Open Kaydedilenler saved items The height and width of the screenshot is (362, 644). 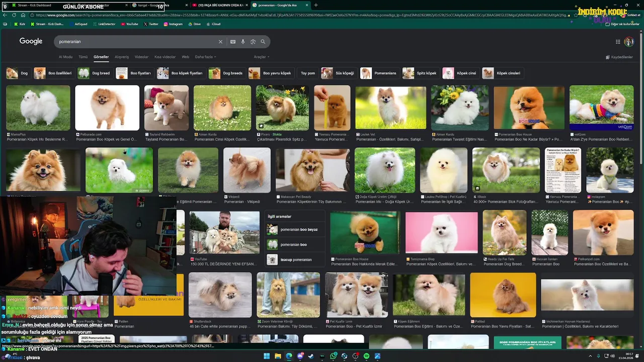[619, 57]
